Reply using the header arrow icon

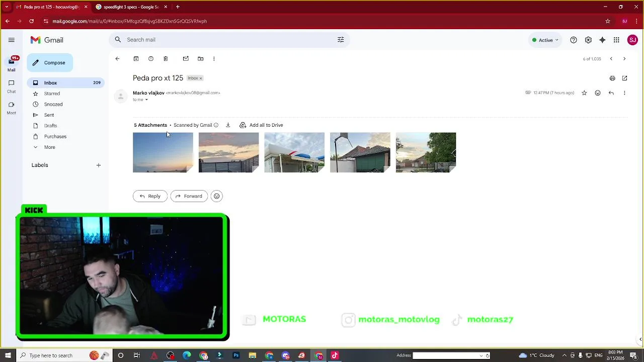point(611,93)
